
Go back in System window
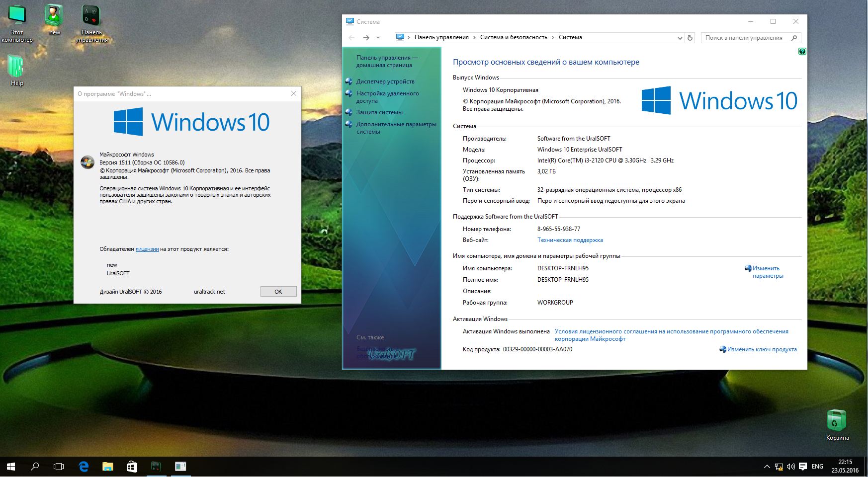tap(352, 38)
